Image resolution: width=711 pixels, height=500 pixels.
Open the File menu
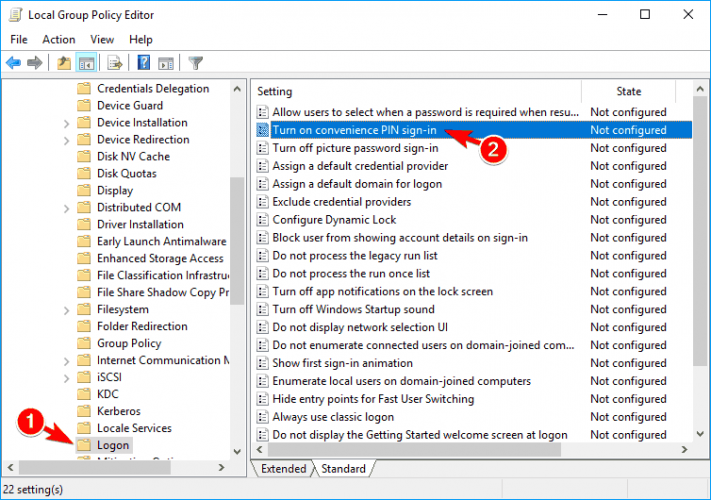click(19, 39)
